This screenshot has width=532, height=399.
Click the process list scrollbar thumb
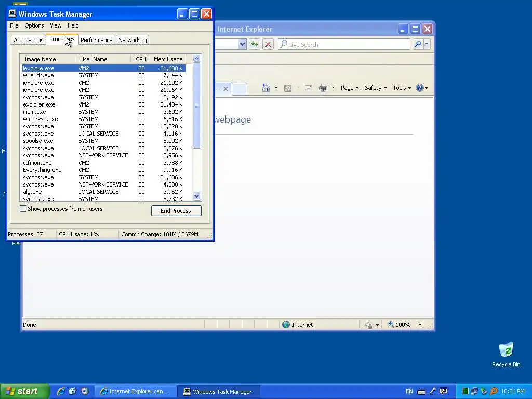coord(197,105)
